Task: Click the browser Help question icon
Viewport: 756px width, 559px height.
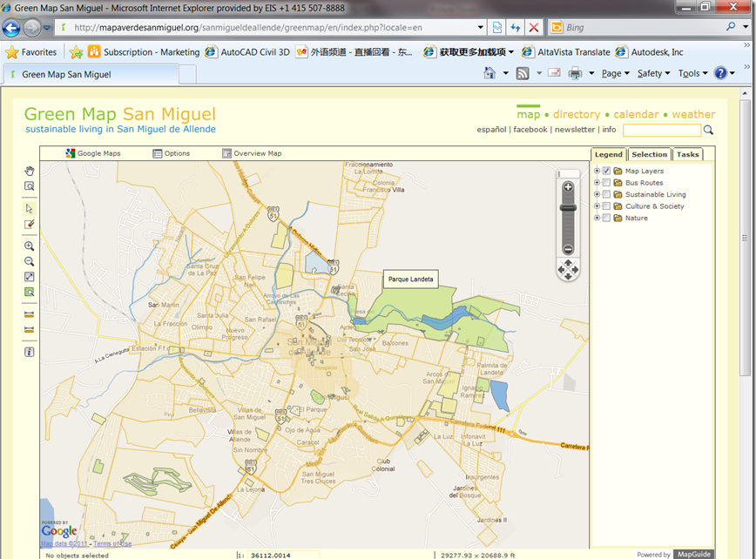Action: [720, 73]
